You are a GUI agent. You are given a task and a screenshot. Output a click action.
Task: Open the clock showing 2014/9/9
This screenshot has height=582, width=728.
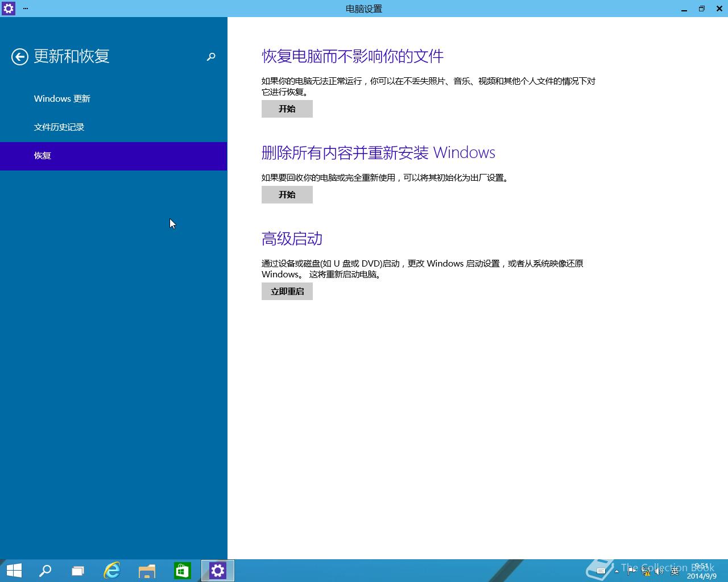[x=702, y=571]
